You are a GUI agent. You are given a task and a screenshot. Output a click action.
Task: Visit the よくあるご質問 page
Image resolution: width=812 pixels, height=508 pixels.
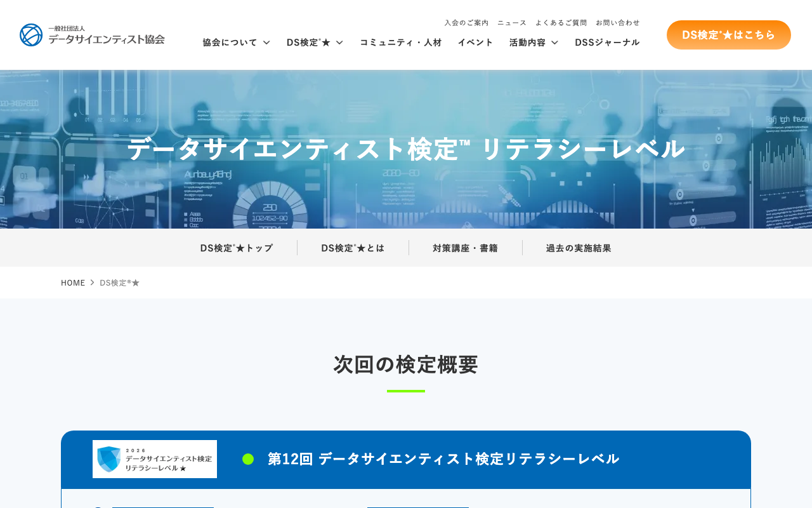tap(561, 22)
